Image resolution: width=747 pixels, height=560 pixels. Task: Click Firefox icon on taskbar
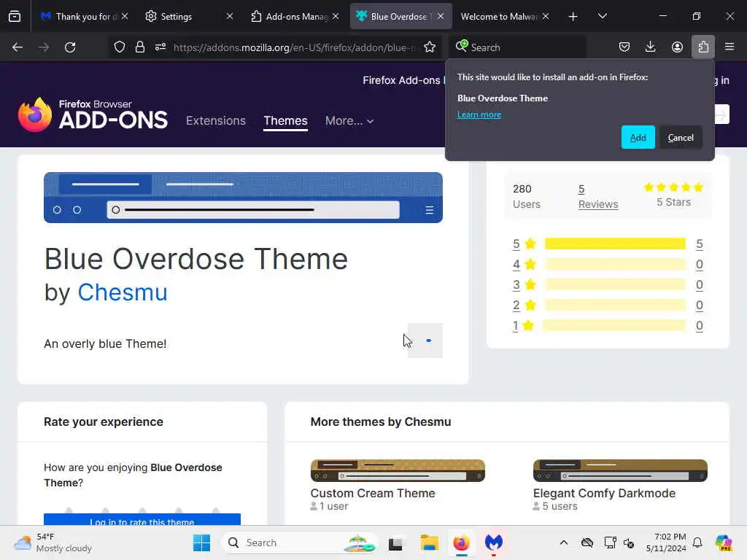[x=461, y=542]
